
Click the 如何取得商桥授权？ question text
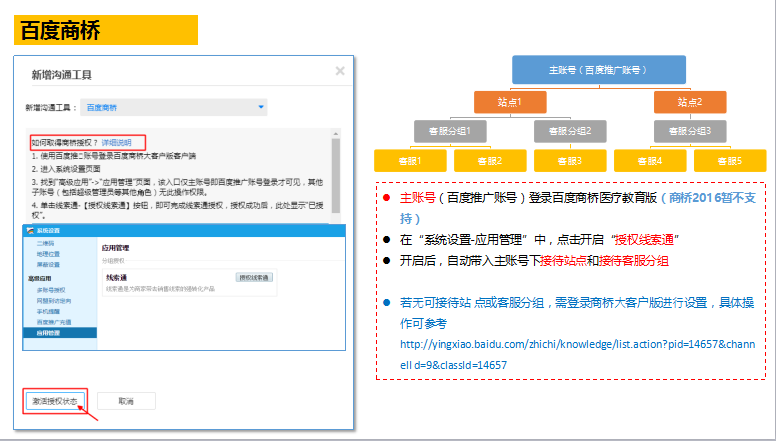tap(65, 143)
